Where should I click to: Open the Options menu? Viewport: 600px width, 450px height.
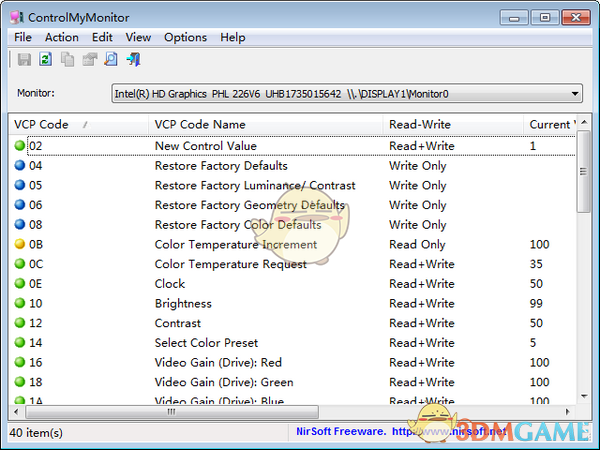tap(185, 37)
